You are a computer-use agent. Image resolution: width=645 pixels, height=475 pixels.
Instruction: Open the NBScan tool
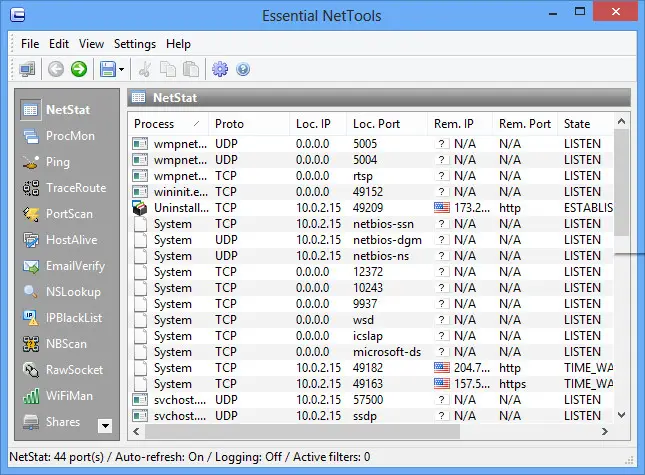[x=55, y=344]
